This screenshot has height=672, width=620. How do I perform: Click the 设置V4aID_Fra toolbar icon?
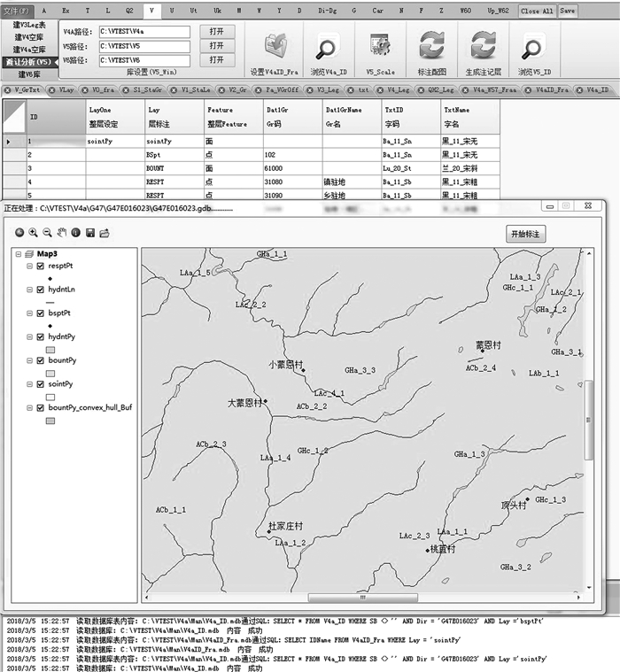click(274, 48)
